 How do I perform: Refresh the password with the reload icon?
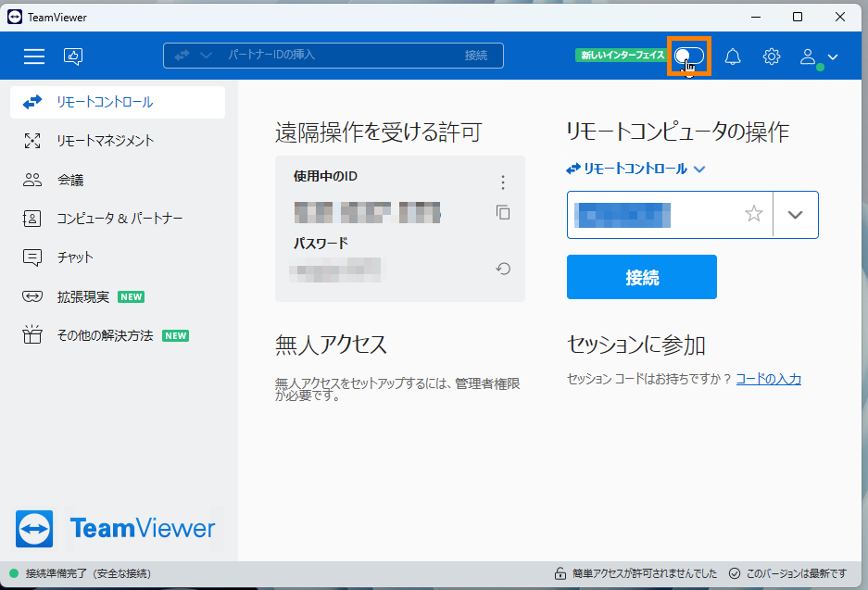(x=503, y=269)
